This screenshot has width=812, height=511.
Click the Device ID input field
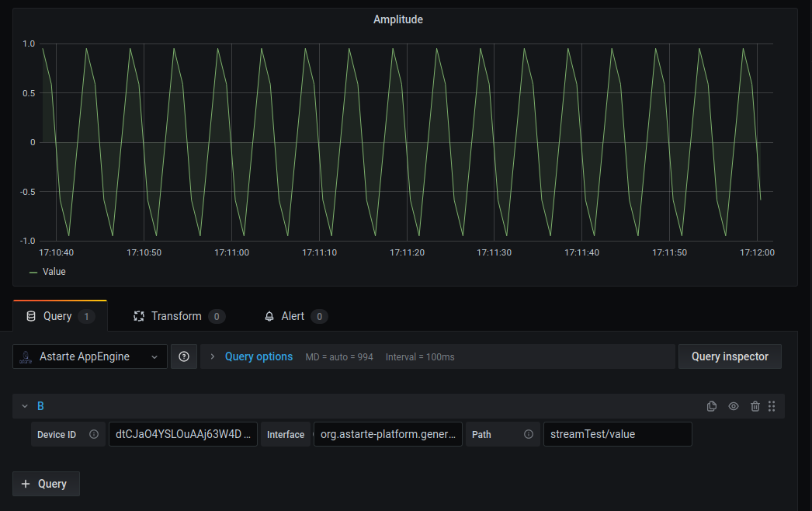coord(183,434)
